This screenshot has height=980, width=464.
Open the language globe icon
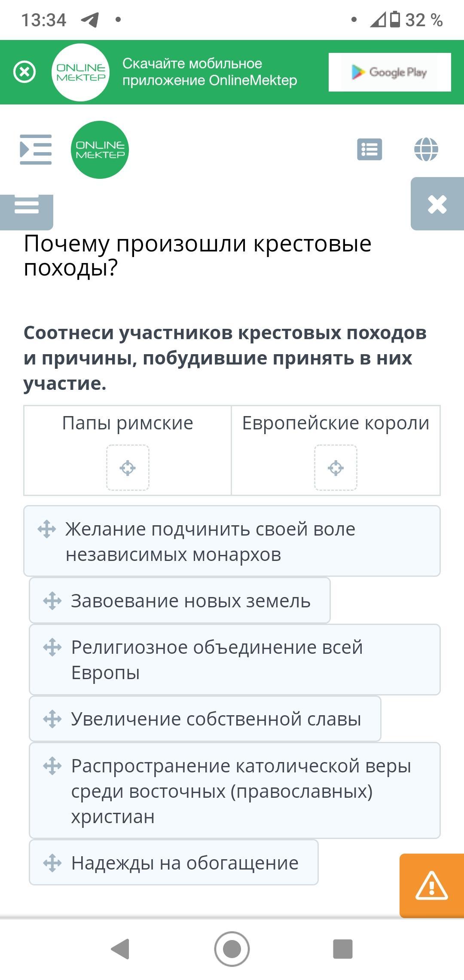426,150
